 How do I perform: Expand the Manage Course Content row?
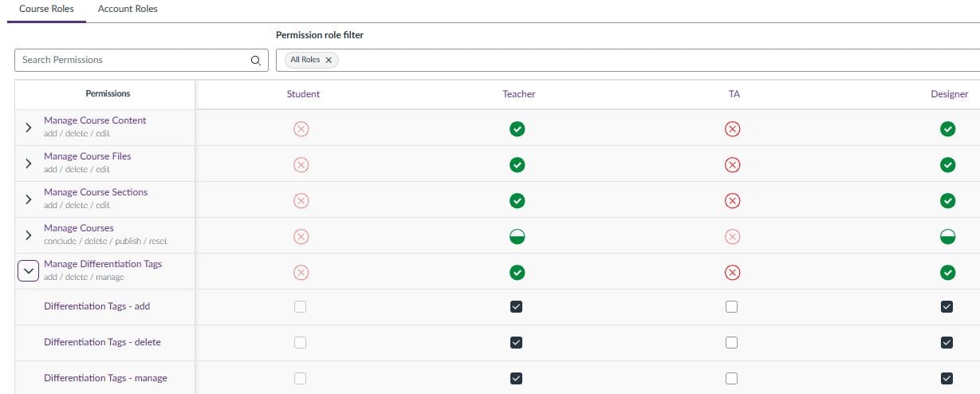pos(29,128)
